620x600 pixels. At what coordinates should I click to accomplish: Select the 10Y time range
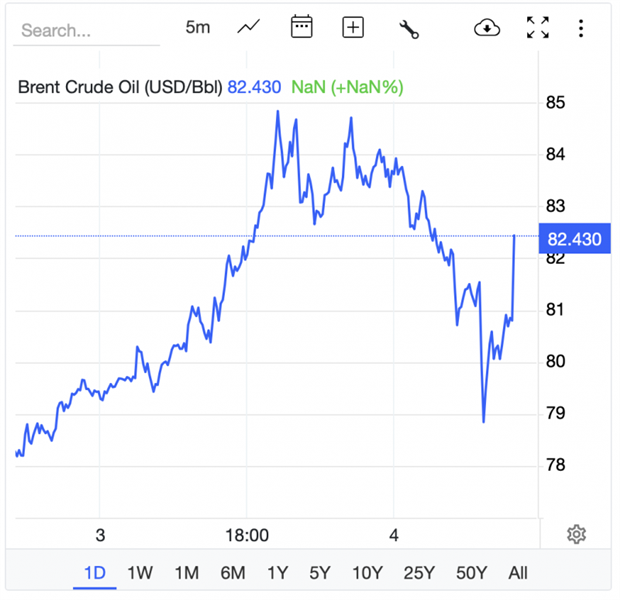(x=367, y=573)
